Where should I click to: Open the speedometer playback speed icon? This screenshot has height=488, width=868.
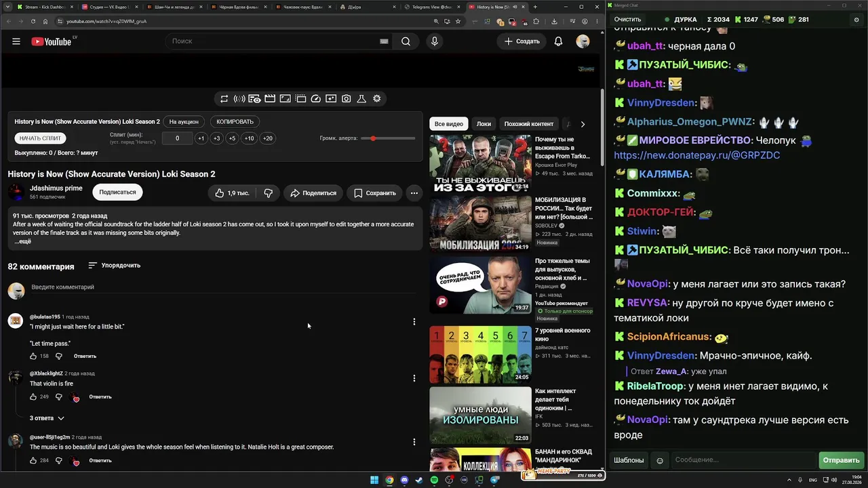315,99
